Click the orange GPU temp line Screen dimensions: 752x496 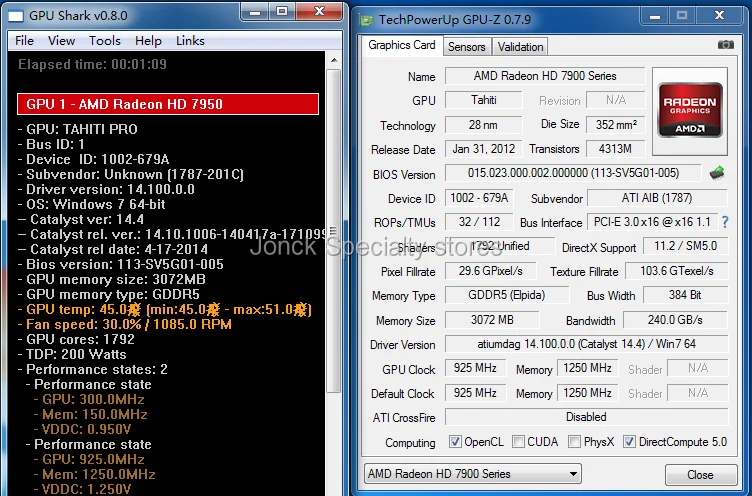[165, 310]
